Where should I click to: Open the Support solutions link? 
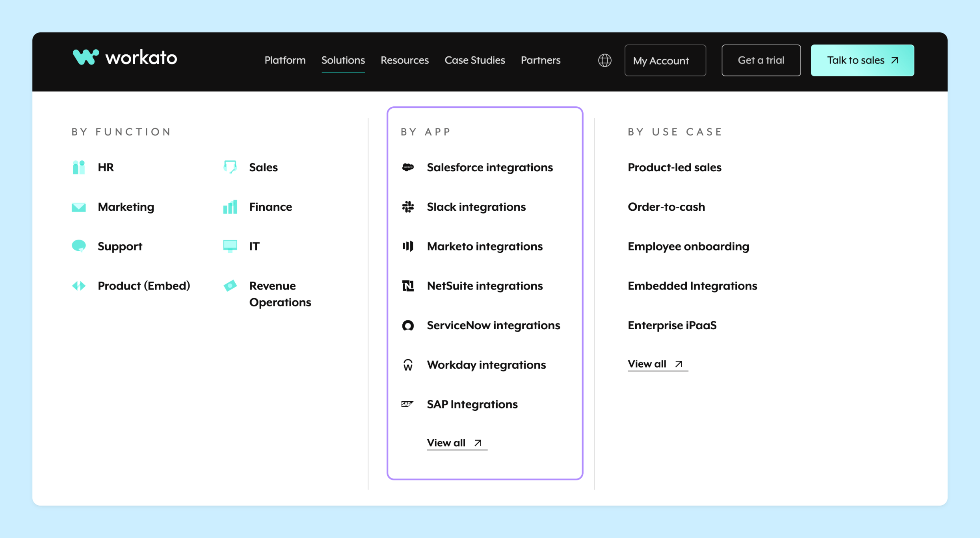pos(120,246)
